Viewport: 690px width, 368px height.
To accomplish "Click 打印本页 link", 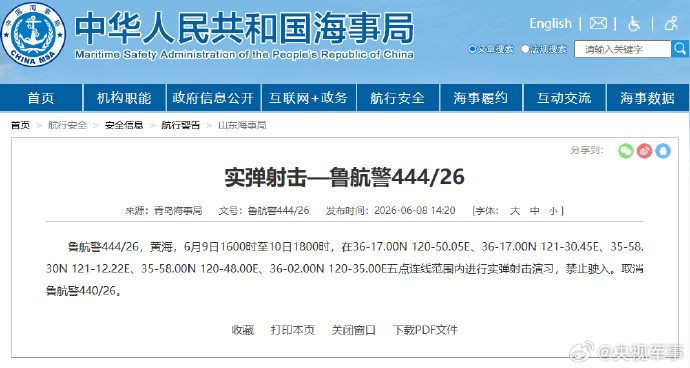I will coord(293,330).
